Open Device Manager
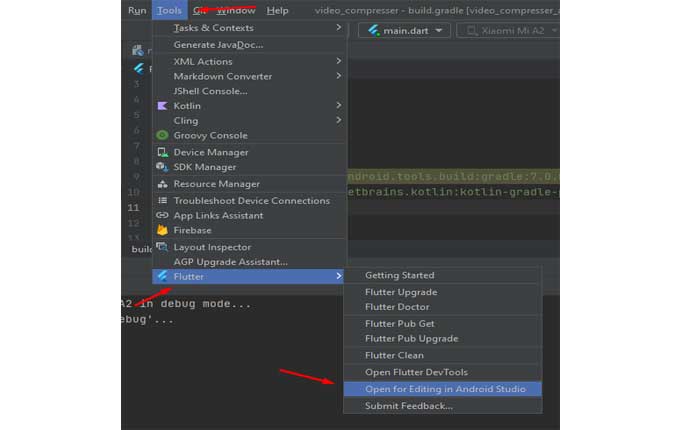 tap(210, 153)
